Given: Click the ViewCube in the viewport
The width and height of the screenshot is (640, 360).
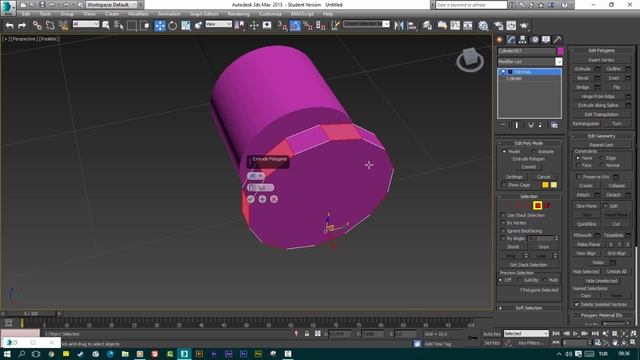Looking at the screenshot, I should click(470, 60).
